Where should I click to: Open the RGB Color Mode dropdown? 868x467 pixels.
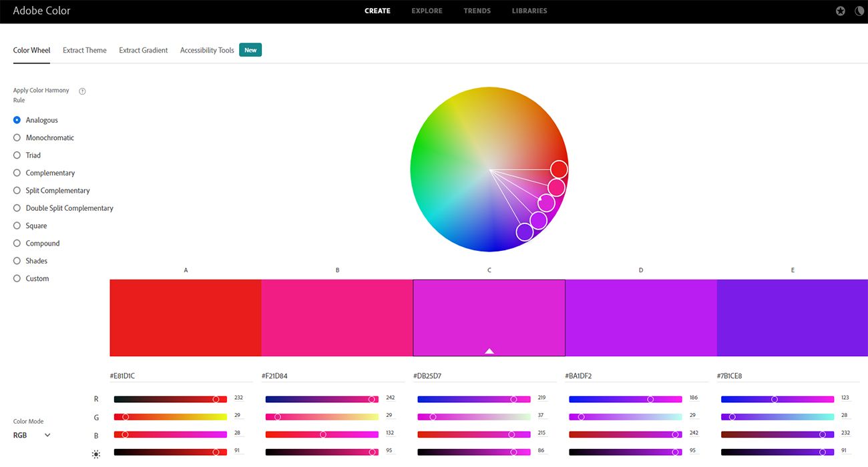(32, 435)
